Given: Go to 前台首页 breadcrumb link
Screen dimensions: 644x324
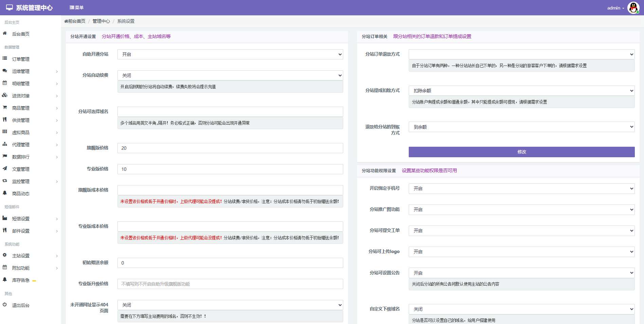Looking at the screenshot, I should [75, 21].
